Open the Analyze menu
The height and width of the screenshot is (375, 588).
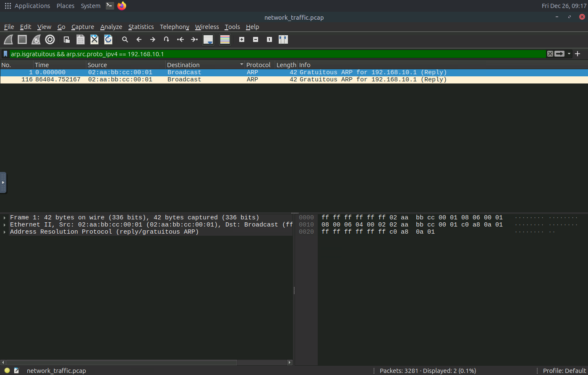tap(111, 27)
